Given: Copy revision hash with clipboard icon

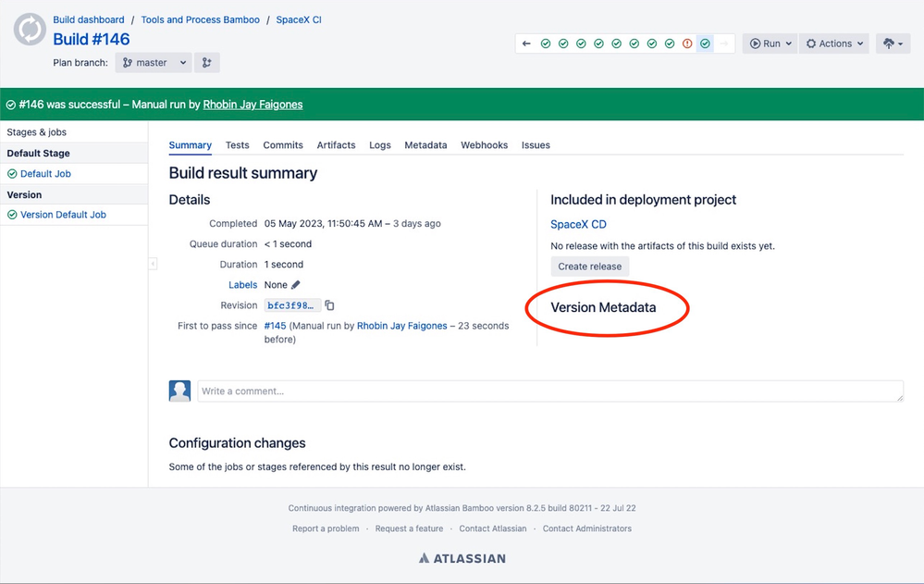Looking at the screenshot, I should tap(329, 305).
